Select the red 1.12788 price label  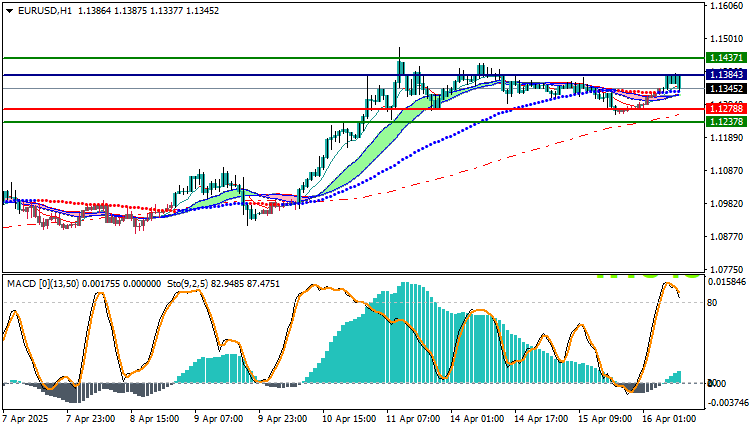pos(726,109)
